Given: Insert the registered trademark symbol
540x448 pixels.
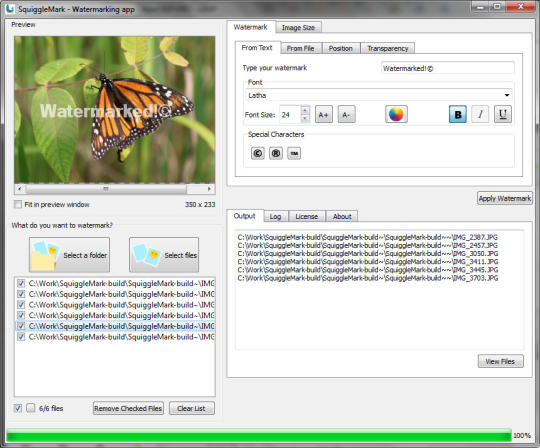Looking at the screenshot, I should pyautogui.click(x=276, y=153).
